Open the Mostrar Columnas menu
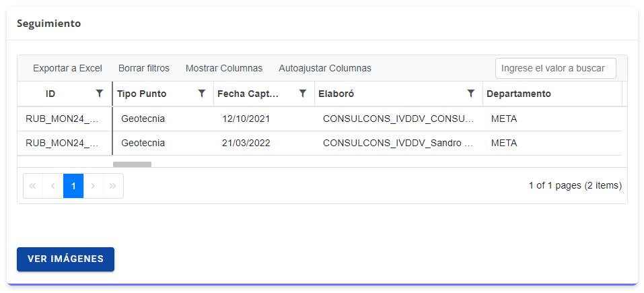The width and height of the screenshot is (644, 293). (224, 68)
